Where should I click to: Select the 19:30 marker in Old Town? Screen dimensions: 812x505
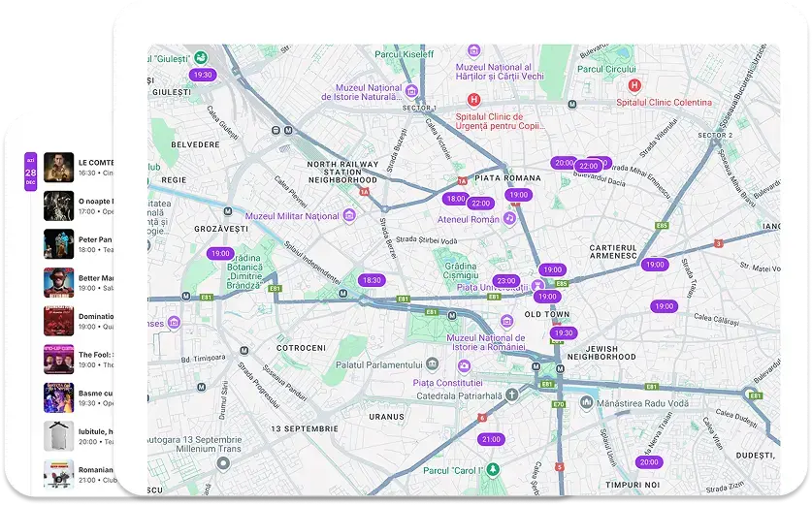(564, 333)
